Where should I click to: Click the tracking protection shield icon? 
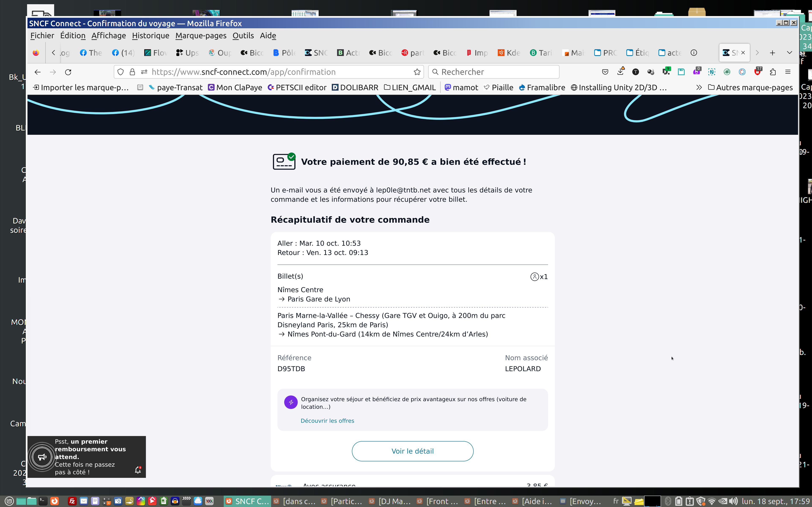[121, 72]
